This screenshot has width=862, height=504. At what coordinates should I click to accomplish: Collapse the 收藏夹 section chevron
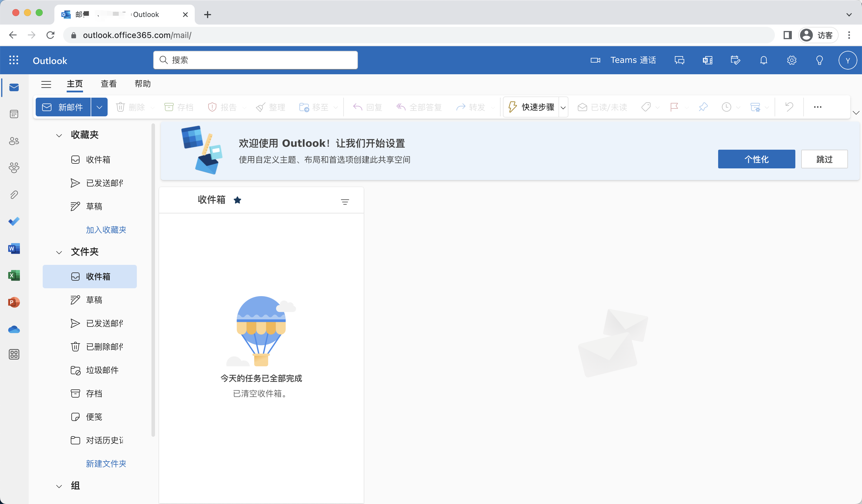(x=59, y=135)
